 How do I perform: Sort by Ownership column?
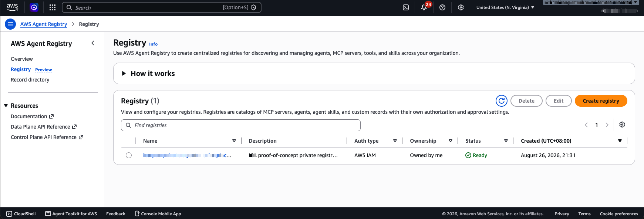point(451,141)
